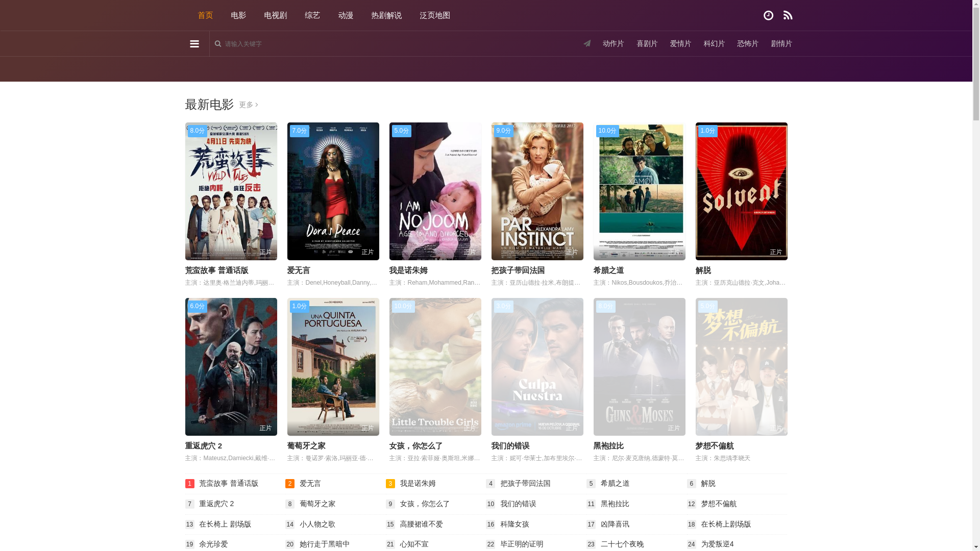
Task: Open ranked item 13 在长椅上 剧场版
Action: (x=225, y=524)
